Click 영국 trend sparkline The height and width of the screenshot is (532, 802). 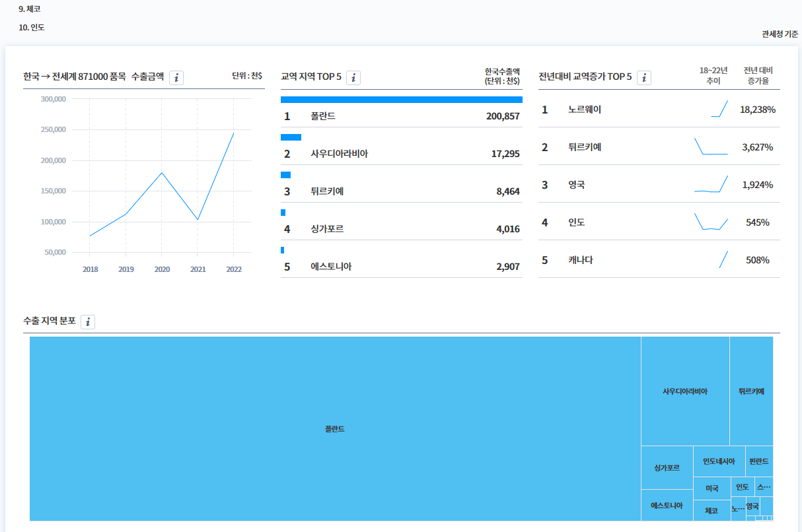(711, 184)
